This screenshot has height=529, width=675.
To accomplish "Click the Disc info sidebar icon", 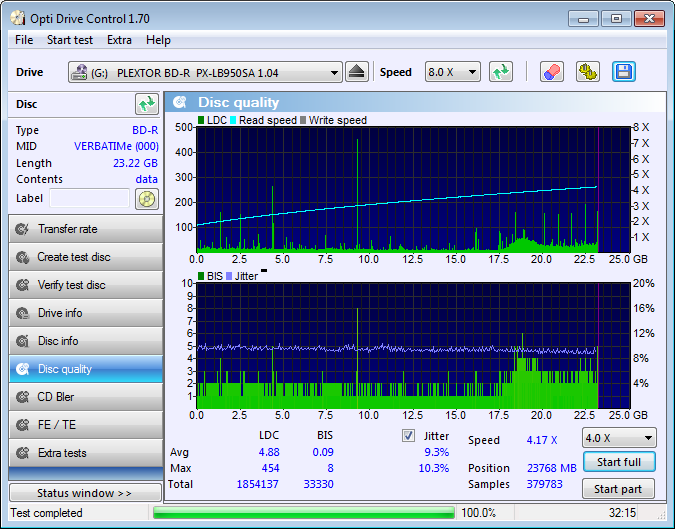I will click(x=22, y=341).
